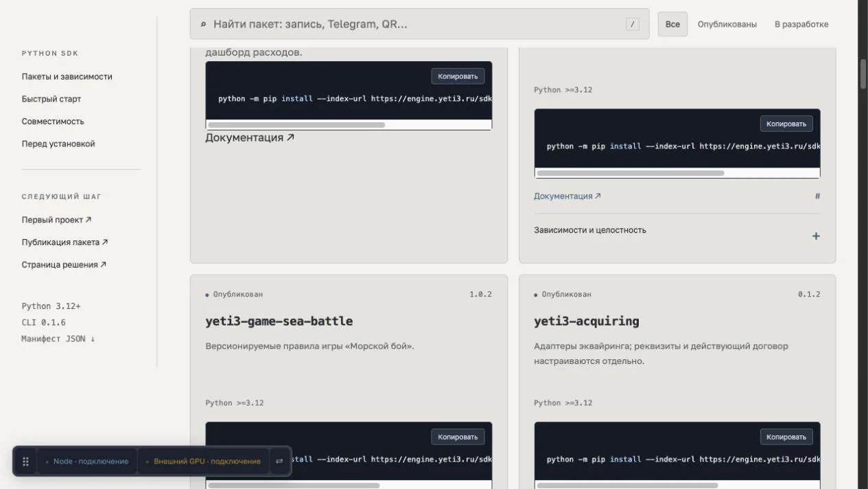Open the large «Документация» link in the top-left card
Screen dimensions: 868x489
250,137
